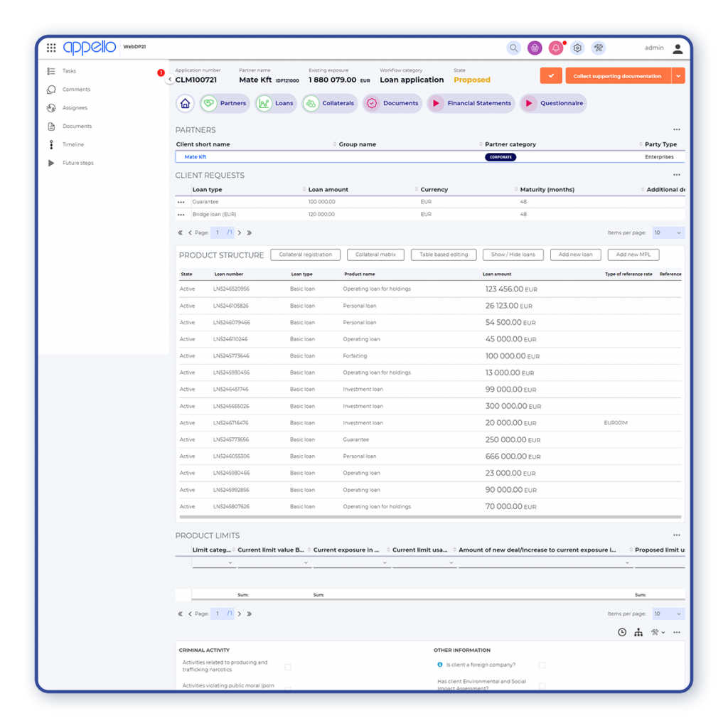The height and width of the screenshot is (728, 728).
Task: Click the history clock icon
Action: tap(622, 632)
